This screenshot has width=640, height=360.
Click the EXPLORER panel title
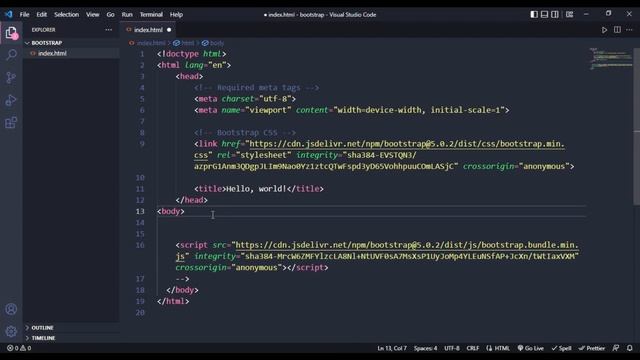(44, 30)
